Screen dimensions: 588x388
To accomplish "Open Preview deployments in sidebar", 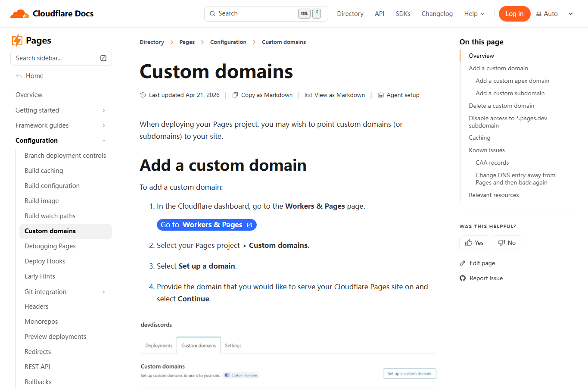I will pos(56,337).
